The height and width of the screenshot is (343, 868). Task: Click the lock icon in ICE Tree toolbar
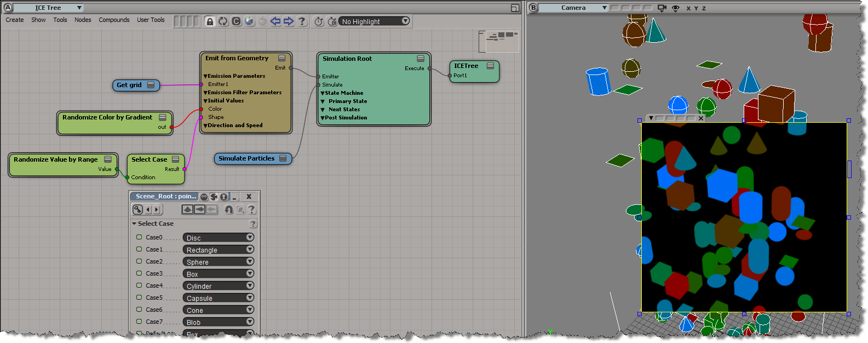210,21
